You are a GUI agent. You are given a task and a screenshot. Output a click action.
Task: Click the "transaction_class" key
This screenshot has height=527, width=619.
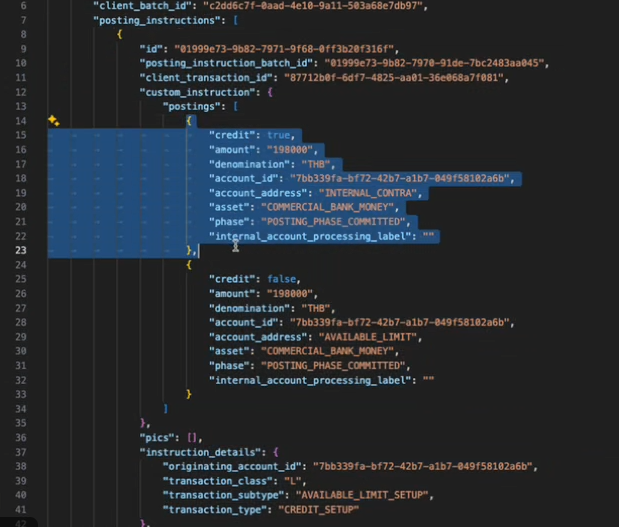(x=218, y=481)
